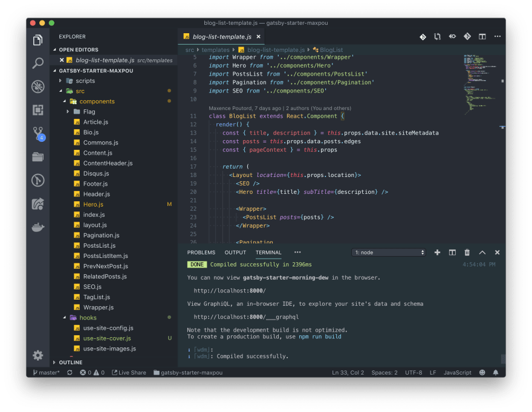Open http://localhost:8000/ link in terminal
The width and height of the screenshot is (532, 412).
pyautogui.click(x=230, y=291)
